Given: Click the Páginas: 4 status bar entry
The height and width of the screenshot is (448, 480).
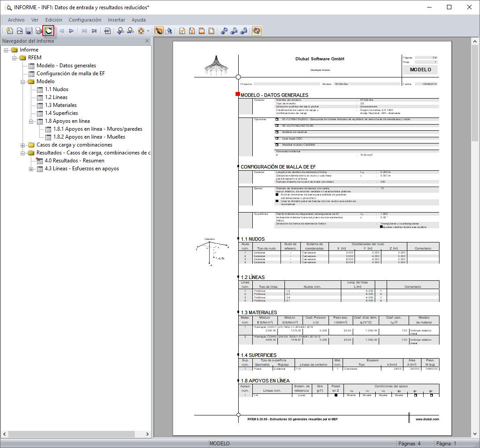Looking at the screenshot, I should coord(409,444).
